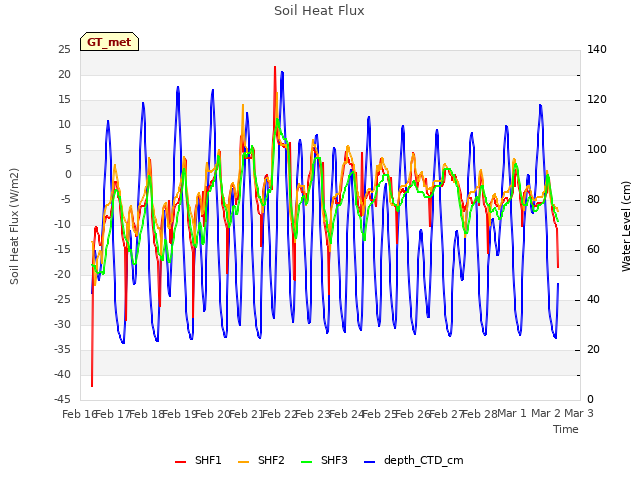Toggle SHF1 series in legend
The width and height of the screenshot is (640, 480).
coord(198,461)
